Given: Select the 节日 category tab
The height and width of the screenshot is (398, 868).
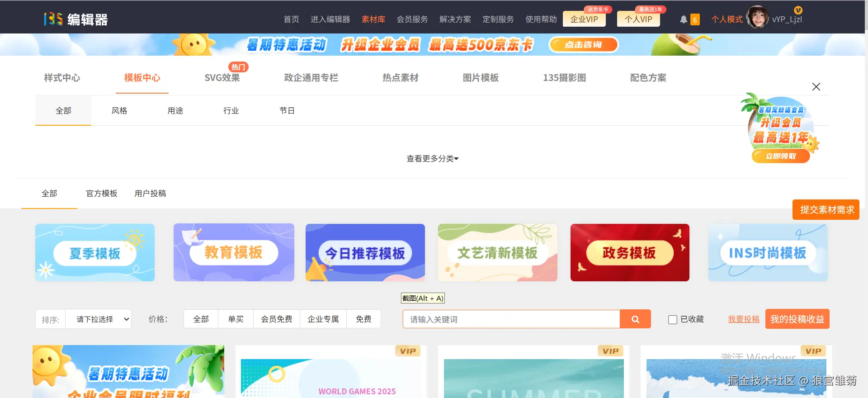Looking at the screenshot, I should coord(287,111).
